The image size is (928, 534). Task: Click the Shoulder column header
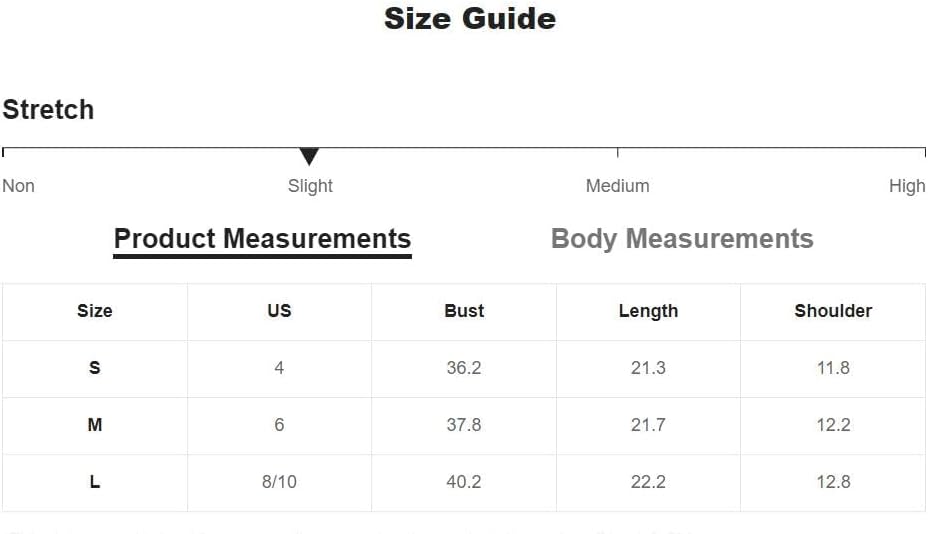point(833,311)
